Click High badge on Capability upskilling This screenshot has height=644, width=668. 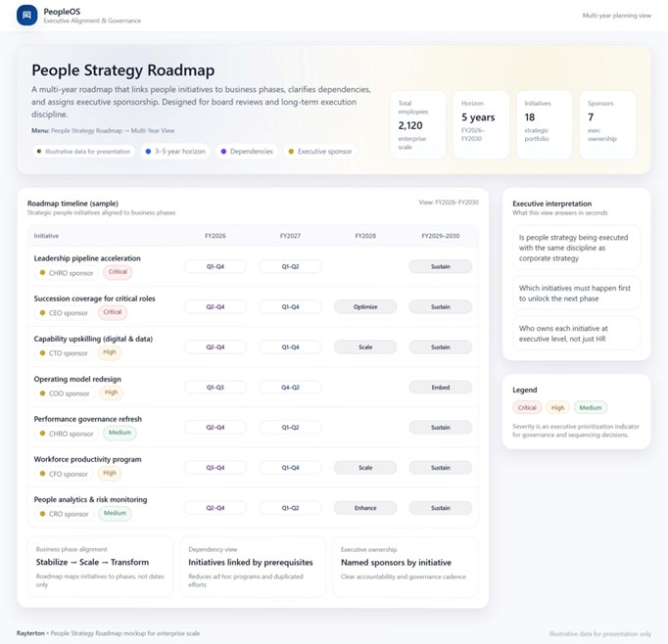click(110, 352)
